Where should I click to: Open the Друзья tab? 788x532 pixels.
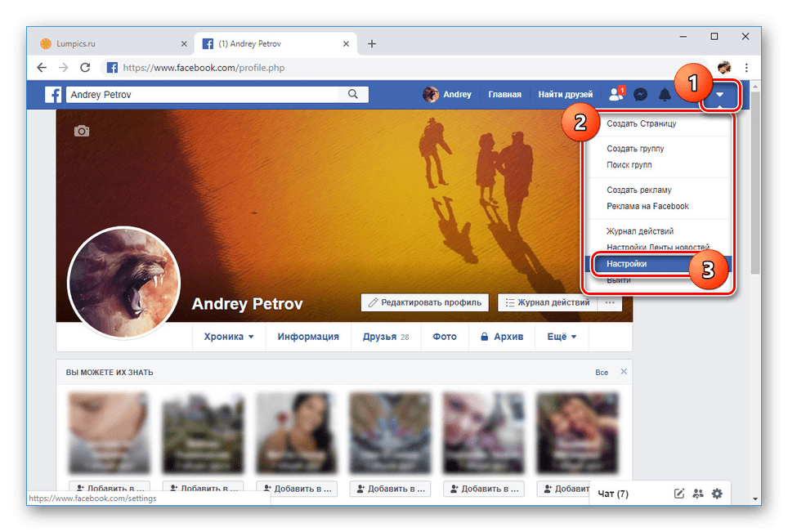pyautogui.click(x=386, y=337)
